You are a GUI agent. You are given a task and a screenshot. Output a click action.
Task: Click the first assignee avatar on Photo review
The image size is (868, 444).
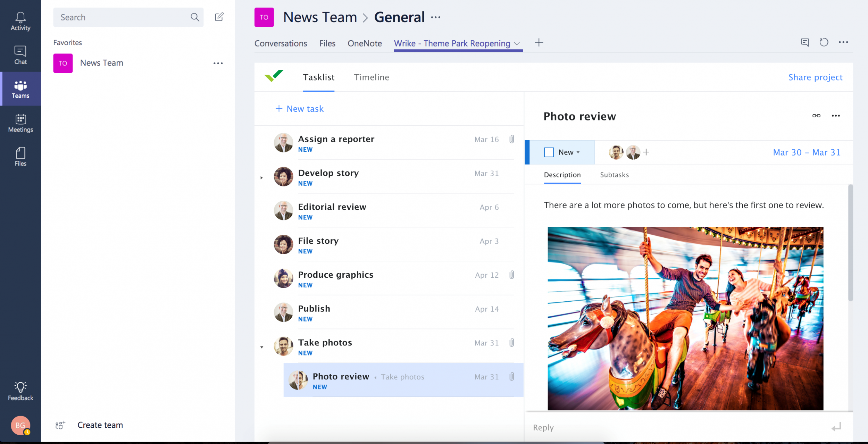(616, 152)
